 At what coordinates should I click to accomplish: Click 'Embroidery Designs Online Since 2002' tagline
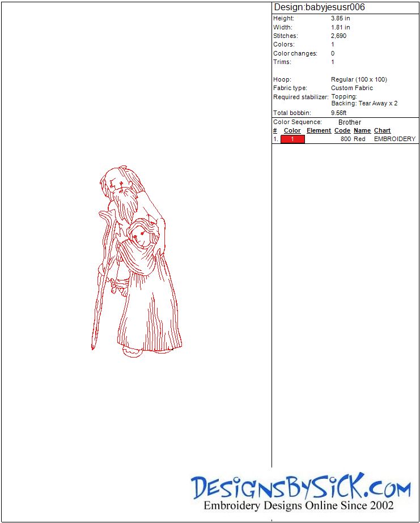coord(298,505)
